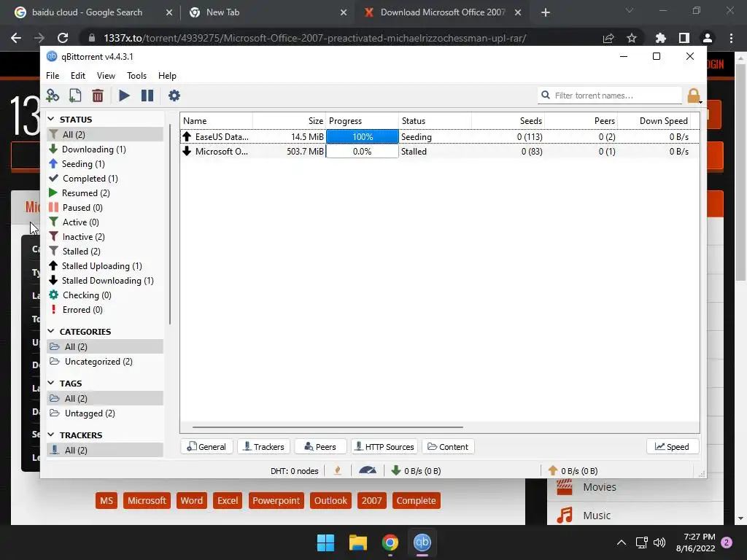The height and width of the screenshot is (560, 747).
Task: Open the Speed graph tab
Action: click(x=673, y=447)
